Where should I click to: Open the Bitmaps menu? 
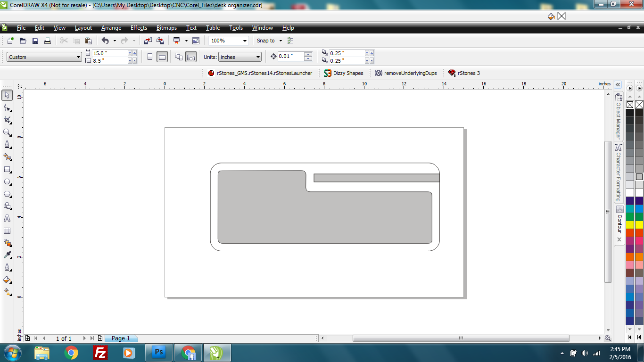coord(166,28)
